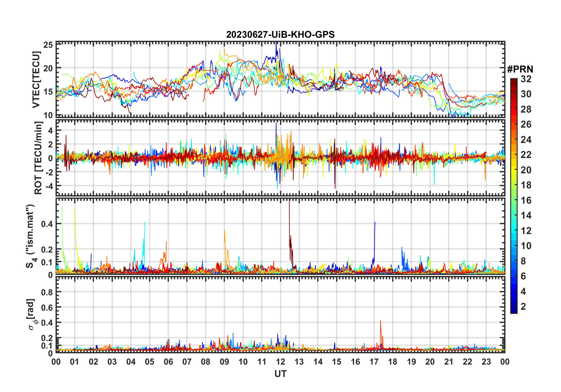Click the σφ[rad] y-axis label

[x=32, y=314]
